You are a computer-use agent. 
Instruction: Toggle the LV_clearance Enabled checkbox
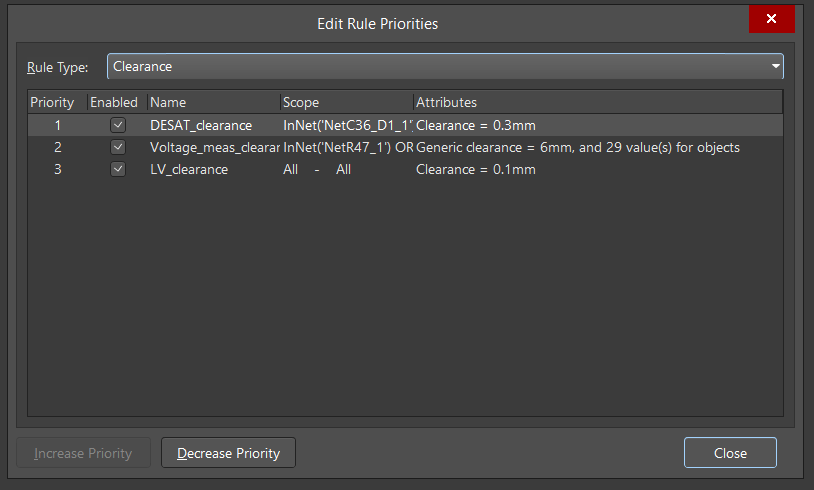(x=118, y=169)
